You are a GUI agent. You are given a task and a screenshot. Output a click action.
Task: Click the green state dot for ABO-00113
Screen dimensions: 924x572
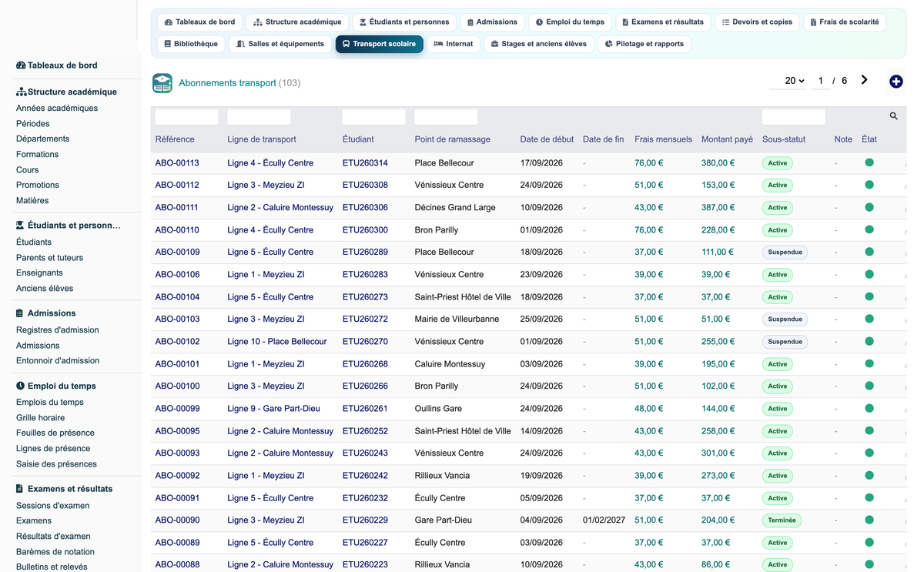869,162
